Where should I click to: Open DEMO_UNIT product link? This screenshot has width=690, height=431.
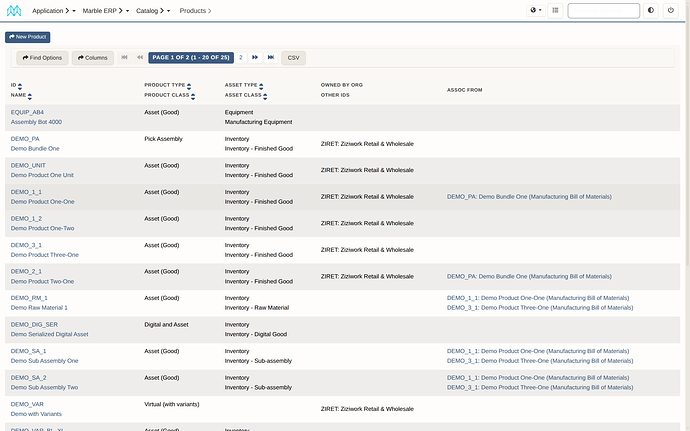[28, 166]
